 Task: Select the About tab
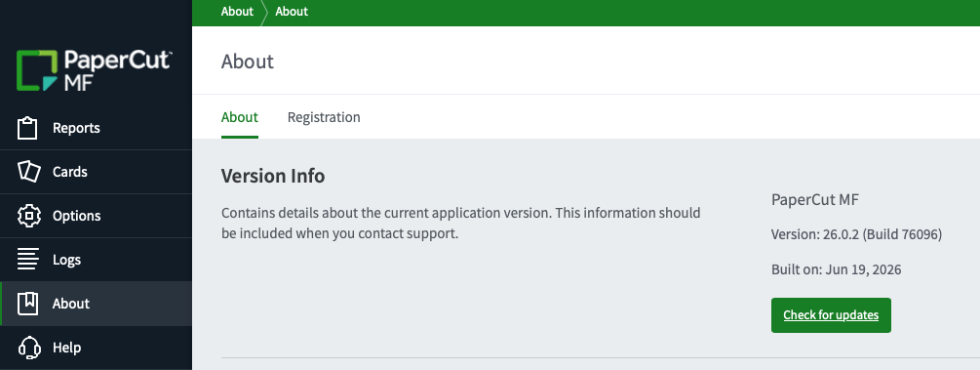[239, 117]
